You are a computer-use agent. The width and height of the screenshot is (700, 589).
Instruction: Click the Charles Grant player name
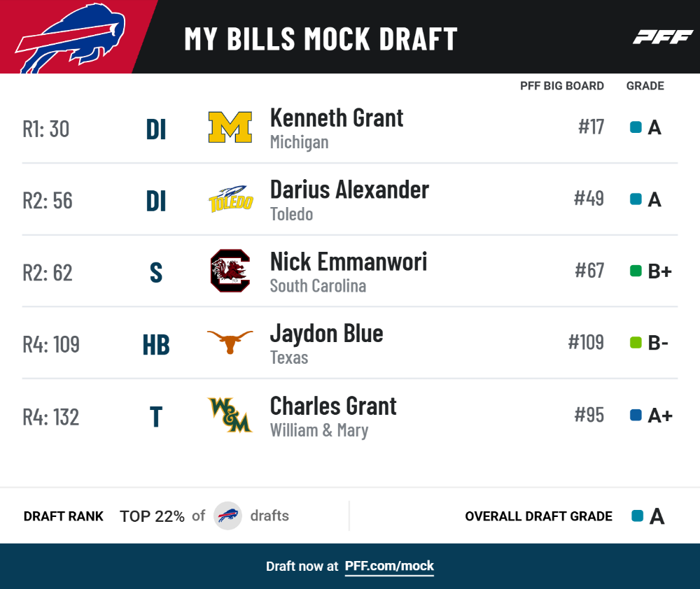point(333,406)
